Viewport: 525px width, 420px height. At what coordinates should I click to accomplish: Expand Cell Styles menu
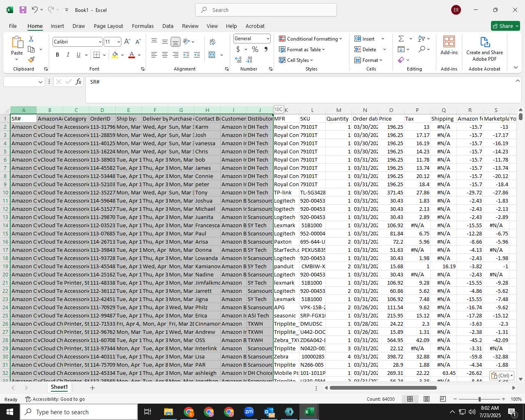(x=296, y=60)
